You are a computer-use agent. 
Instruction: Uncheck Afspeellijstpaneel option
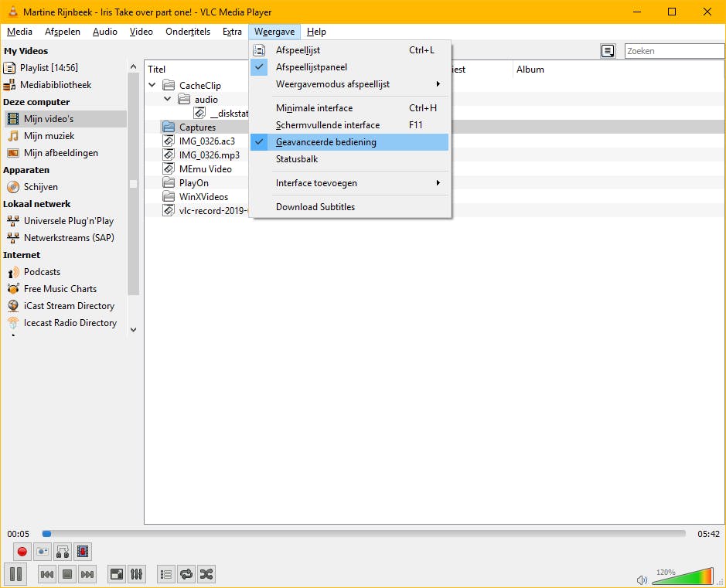point(349,67)
